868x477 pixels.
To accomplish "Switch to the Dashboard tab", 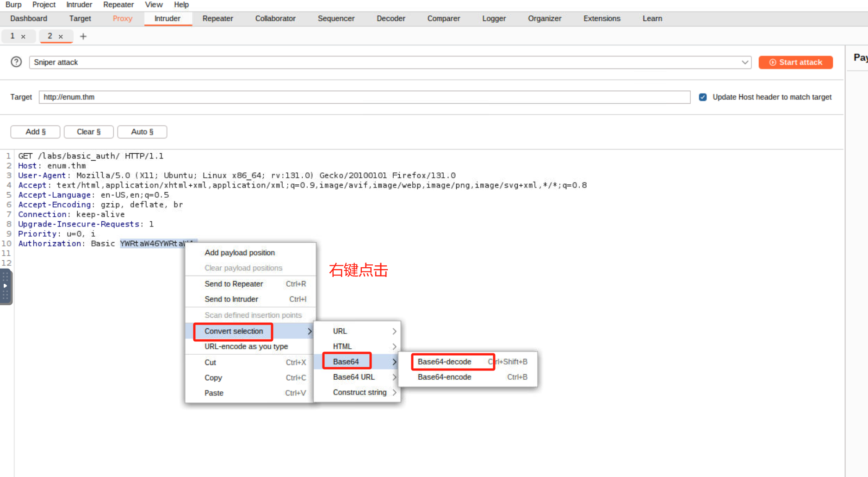I will [29, 19].
